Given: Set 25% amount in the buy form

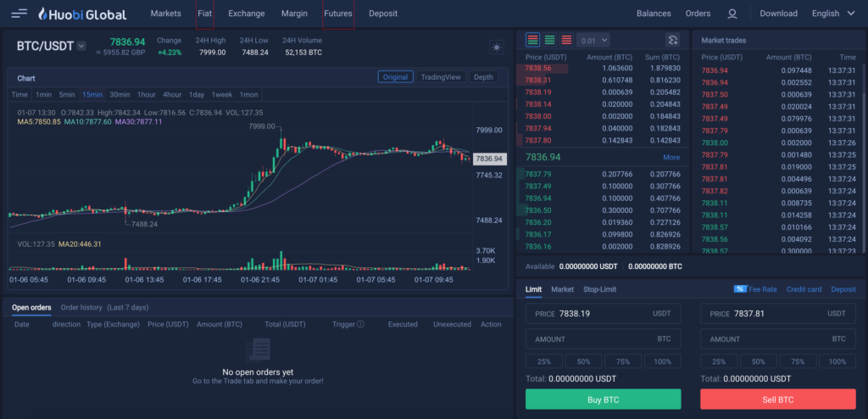Looking at the screenshot, I should coord(544,361).
